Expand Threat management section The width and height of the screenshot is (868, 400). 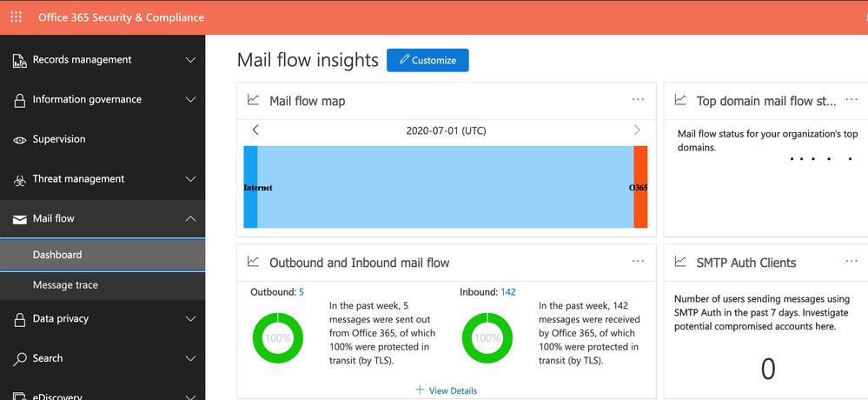coord(190,179)
